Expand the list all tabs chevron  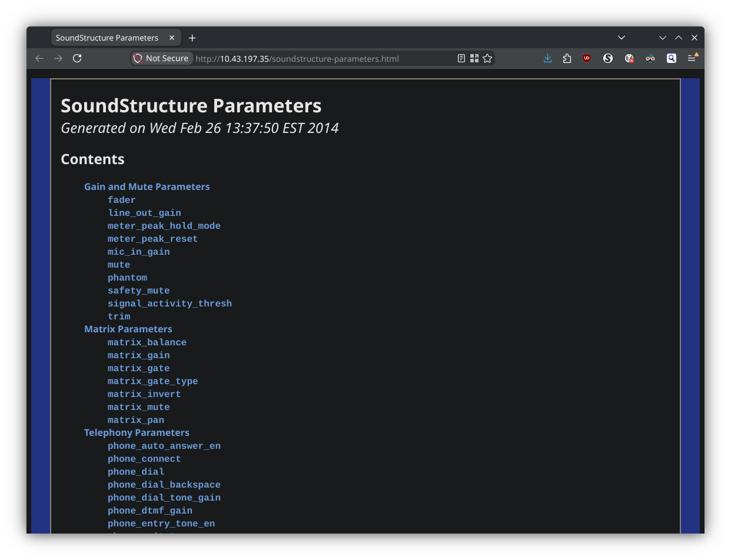622,38
